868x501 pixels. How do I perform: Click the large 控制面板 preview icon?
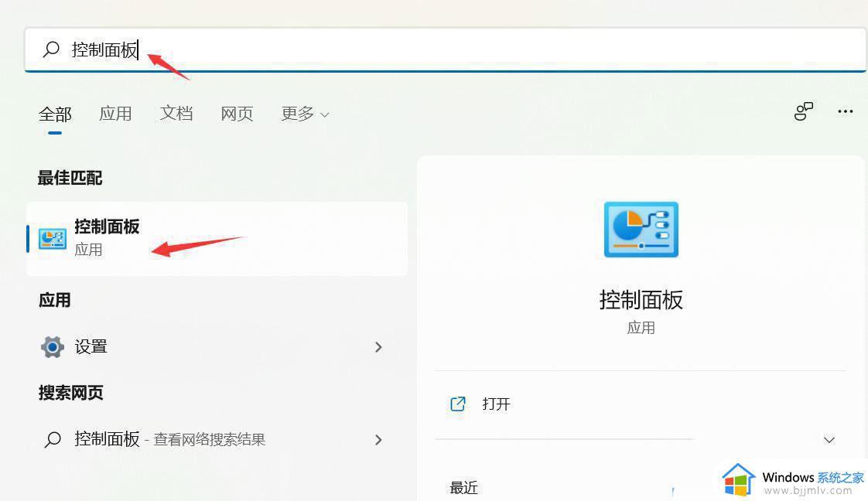[641, 230]
